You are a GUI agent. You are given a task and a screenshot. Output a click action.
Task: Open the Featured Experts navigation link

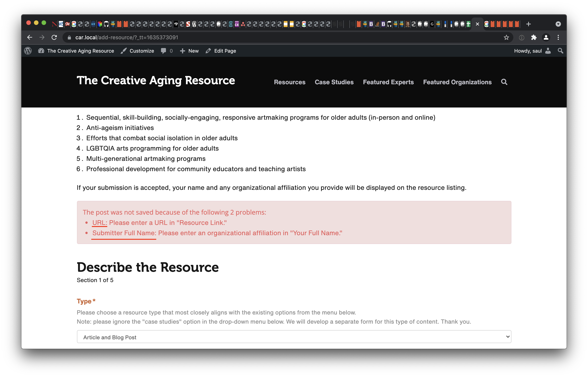tap(388, 82)
